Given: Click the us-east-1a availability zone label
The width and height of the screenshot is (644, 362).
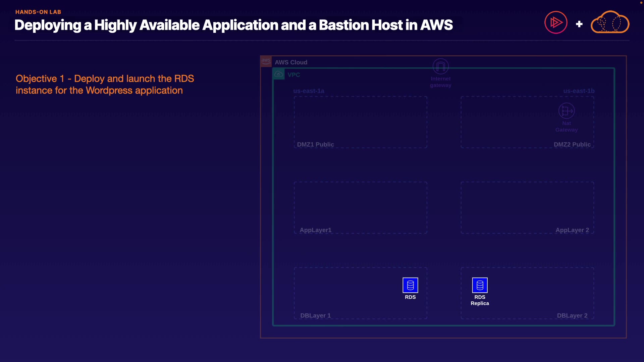Looking at the screenshot, I should point(309,91).
